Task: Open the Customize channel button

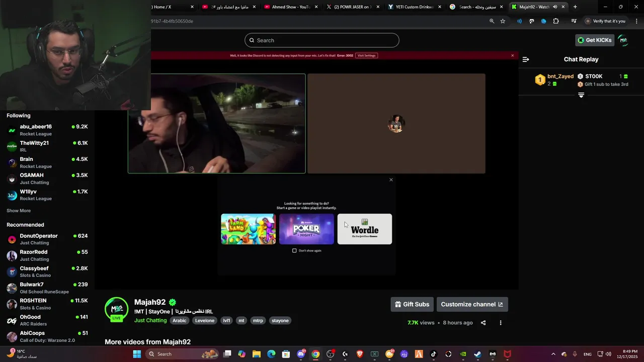Action: [472, 304]
